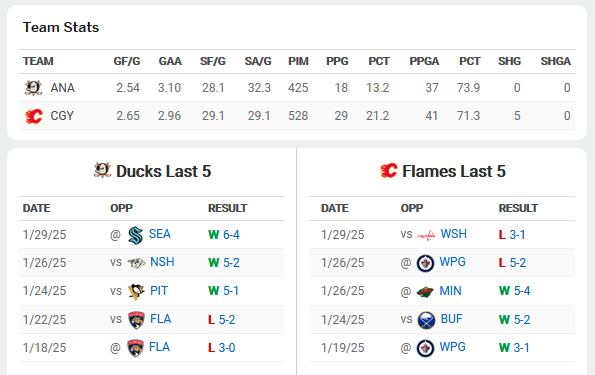Image resolution: width=595 pixels, height=375 pixels.
Task: Open the WSH team link
Action: pyautogui.click(x=453, y=234)
